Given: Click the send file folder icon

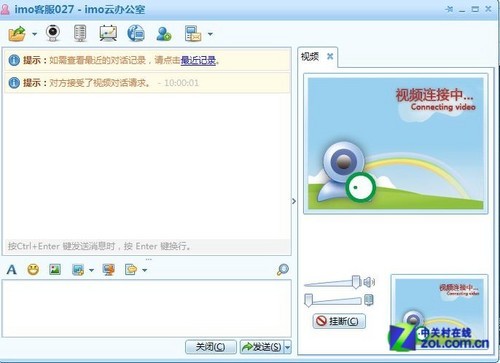Looking at the screenshot, I should 17,34.
